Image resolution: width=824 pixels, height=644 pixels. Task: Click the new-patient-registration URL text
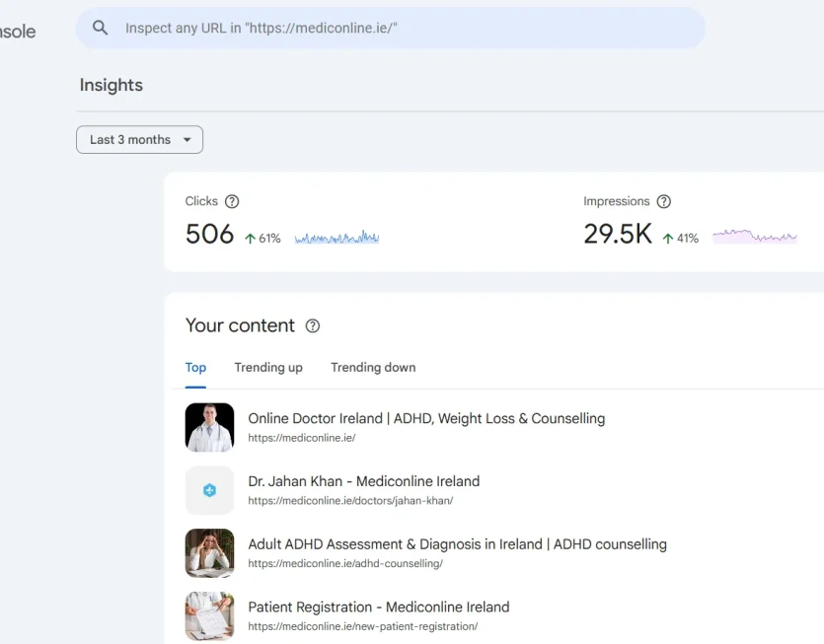[363, 626]
